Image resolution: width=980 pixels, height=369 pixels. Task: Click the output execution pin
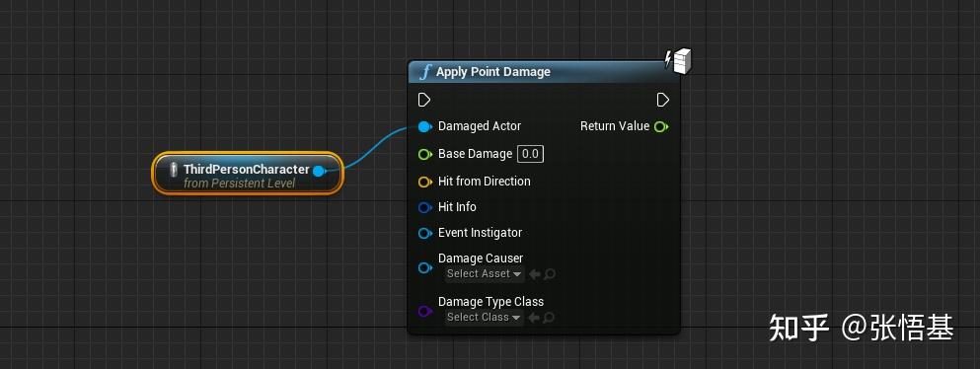coord(663,100)
